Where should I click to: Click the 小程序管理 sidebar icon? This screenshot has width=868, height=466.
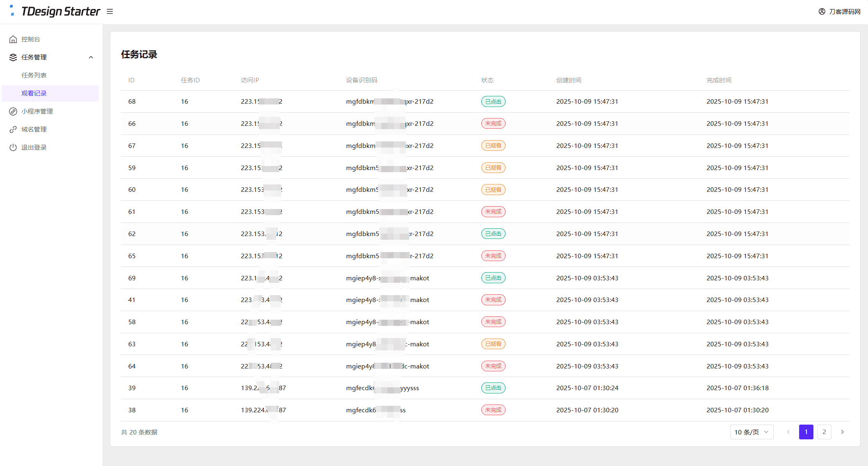tap(13, 111)
